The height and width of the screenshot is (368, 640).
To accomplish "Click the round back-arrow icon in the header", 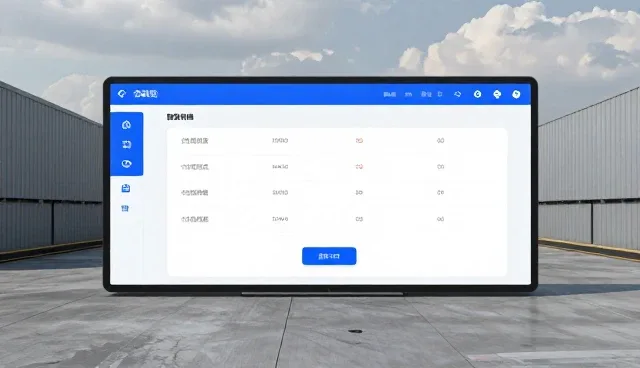I will [477, 94].
